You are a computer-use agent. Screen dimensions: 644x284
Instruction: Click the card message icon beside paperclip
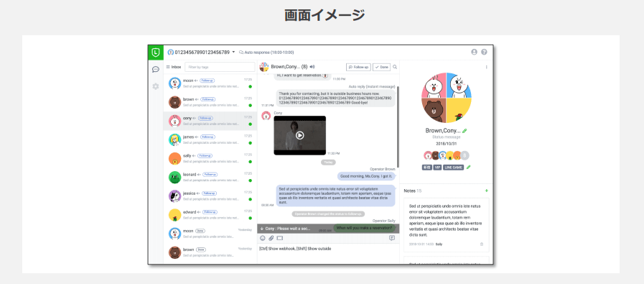280,238
